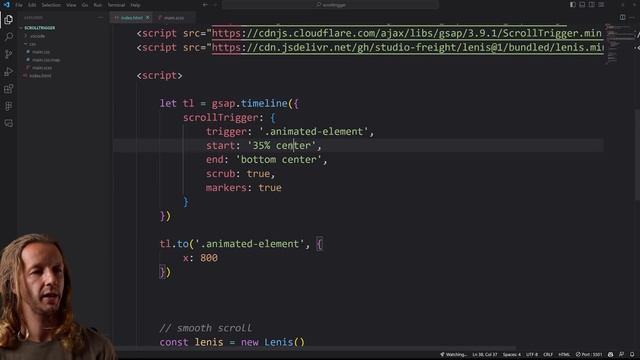Click on the trigger '.animated-element' string
This screenshot has width=640, height=360.
pyautogui.click(x=313, y=131)
